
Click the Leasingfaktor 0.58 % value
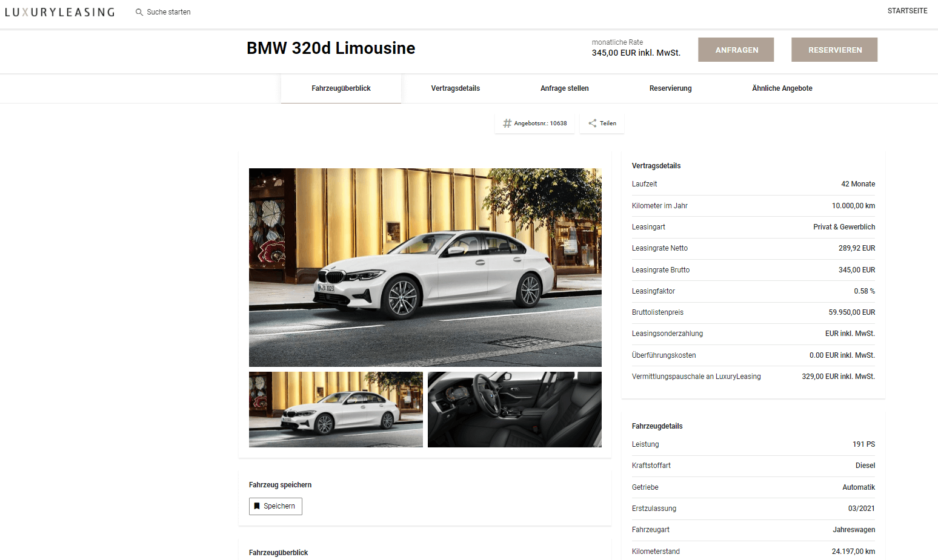click(864, 291)
